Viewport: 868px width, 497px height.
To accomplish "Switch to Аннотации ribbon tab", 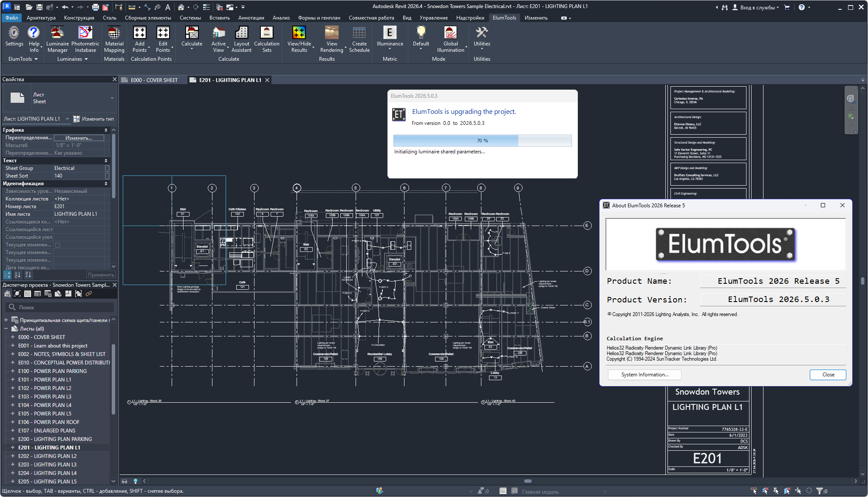I will (x=251, y=18).
